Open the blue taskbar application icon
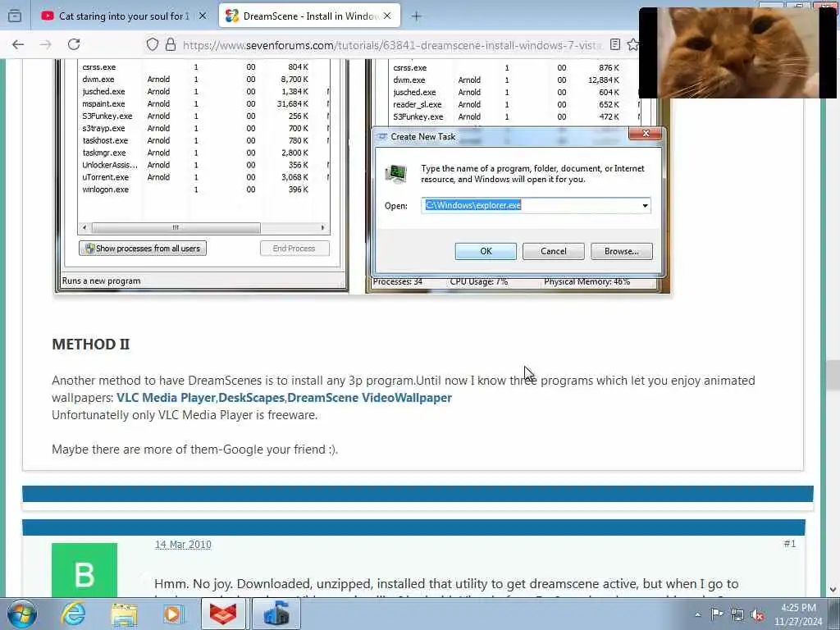Image resolution: width=840 pixels, height=630 pixels. 276,614
